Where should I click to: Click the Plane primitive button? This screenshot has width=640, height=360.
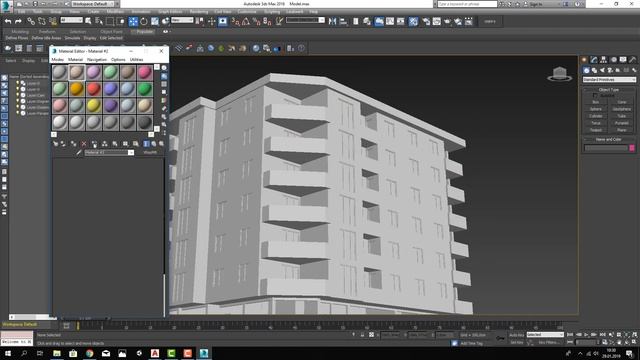tap(622, 130)
